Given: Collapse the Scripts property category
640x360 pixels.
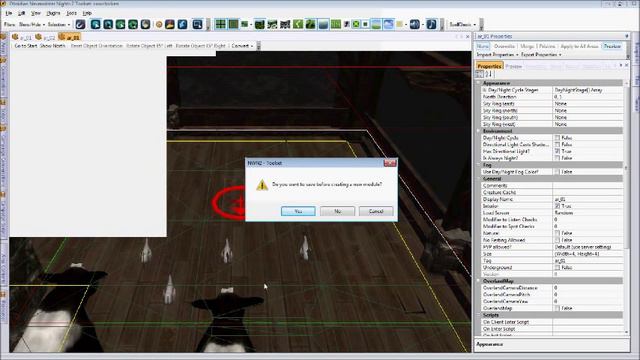Looking at the screenshot, I should click(x=478, y=315).
